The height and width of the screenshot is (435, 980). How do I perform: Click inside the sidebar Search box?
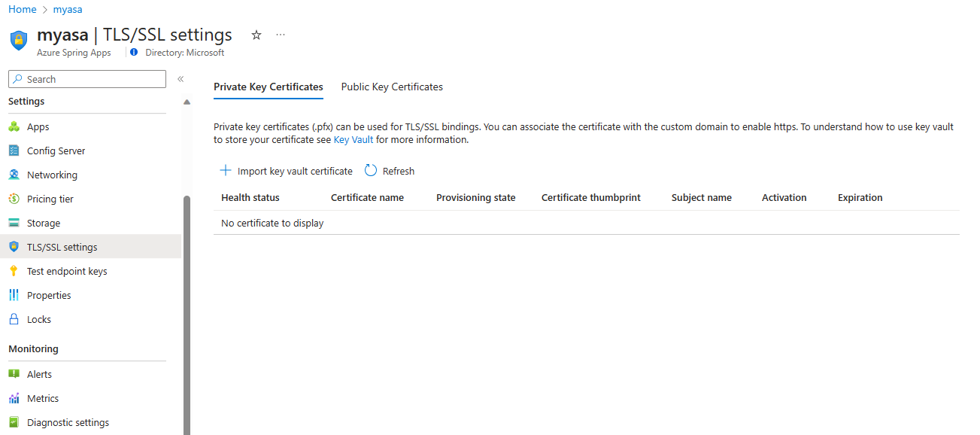click(86, 78)
